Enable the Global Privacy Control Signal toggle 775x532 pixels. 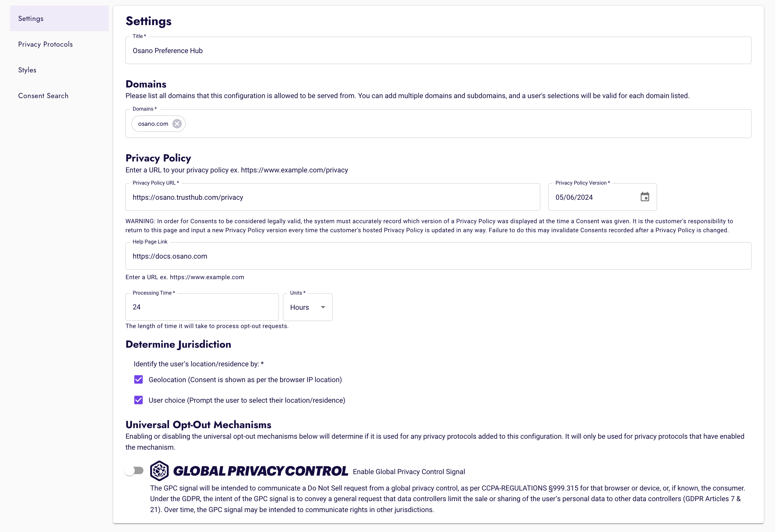[134, 471]
